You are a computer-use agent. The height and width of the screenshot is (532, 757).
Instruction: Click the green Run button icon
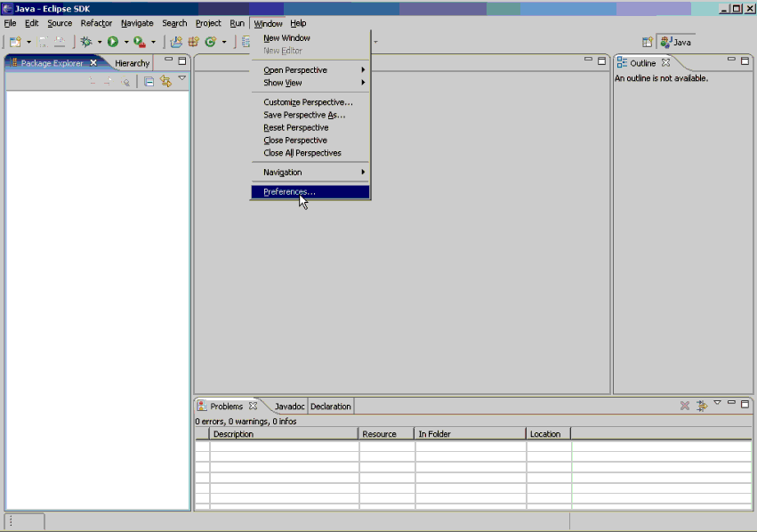coord(113,42)
